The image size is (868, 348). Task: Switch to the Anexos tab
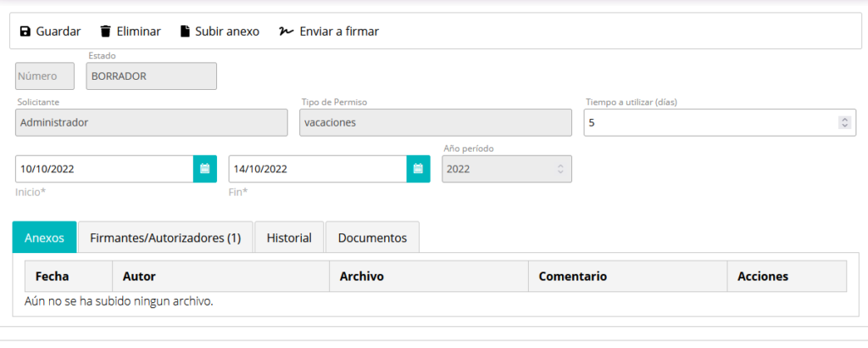(x=44, y=238)
